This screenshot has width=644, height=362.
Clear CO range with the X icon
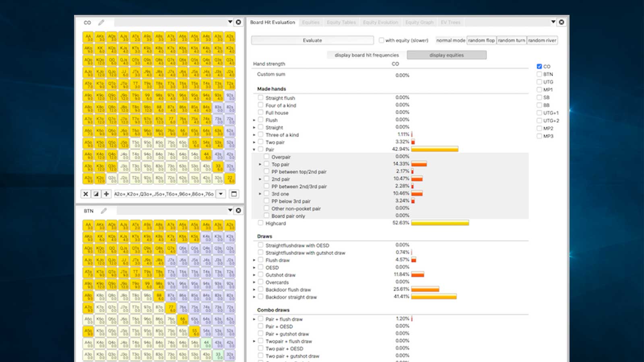click(x=86, y=194)
